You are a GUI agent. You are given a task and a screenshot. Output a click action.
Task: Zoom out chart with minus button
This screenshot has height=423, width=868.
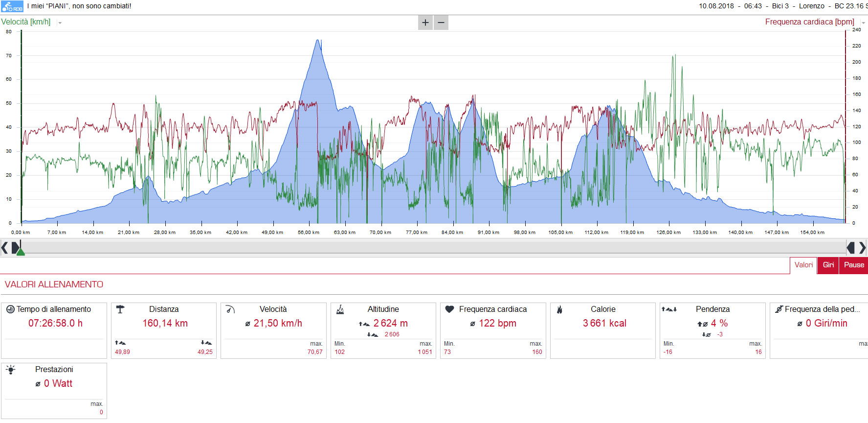(441, 23)
